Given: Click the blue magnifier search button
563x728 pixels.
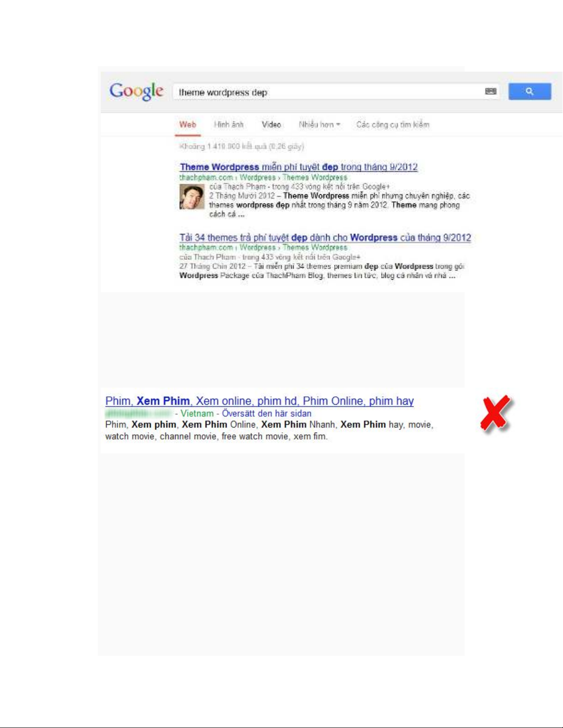Looking at the screenshot, I should pos(529,91).
